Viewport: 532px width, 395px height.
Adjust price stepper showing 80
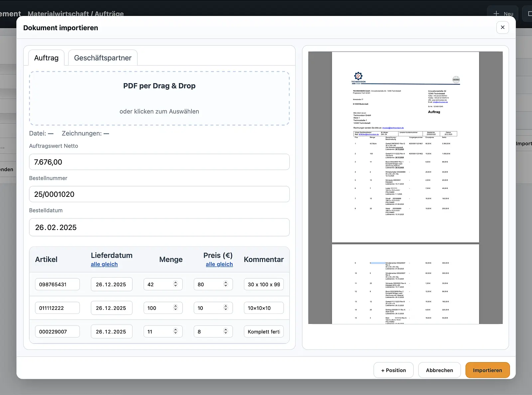225,284
